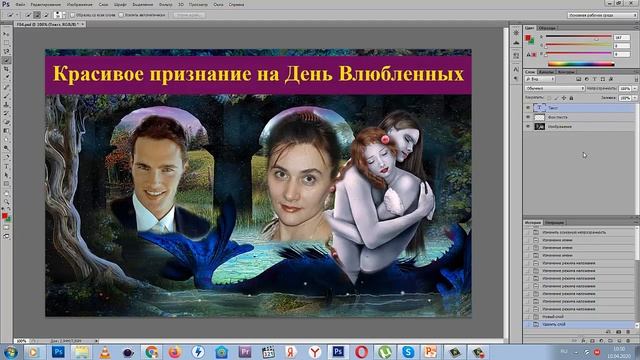Toggle visibility of the middle background-text layer

(x=528, y=117)
